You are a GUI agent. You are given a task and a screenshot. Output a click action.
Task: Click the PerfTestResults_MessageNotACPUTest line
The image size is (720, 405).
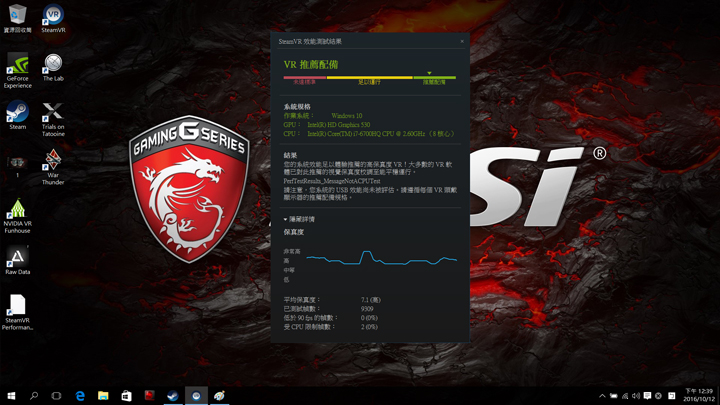(x=332, y=181)
